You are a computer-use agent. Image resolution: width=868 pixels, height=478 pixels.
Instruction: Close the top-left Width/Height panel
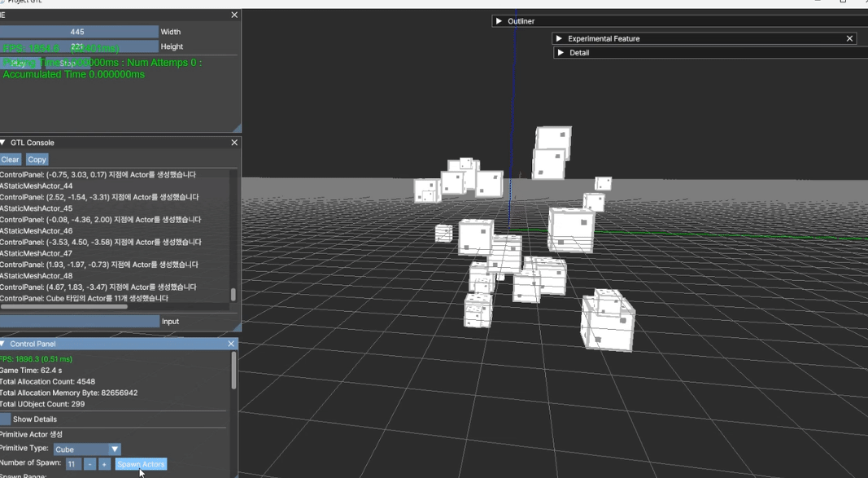tap(234, 15)
